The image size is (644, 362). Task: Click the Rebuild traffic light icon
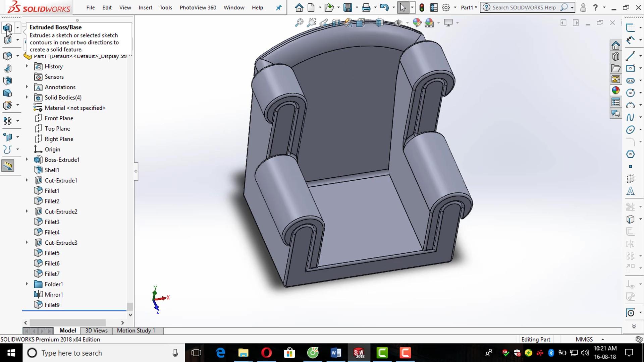(422, 7)
